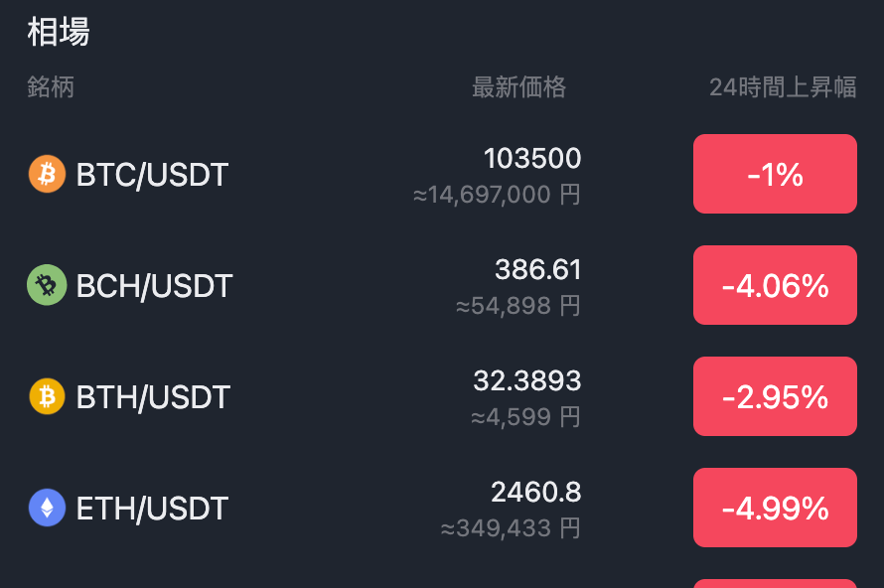Open the ETH/USDT trading pair
Image resolution: width=884 pixels, height=588 pixels.
pos(152,508)
